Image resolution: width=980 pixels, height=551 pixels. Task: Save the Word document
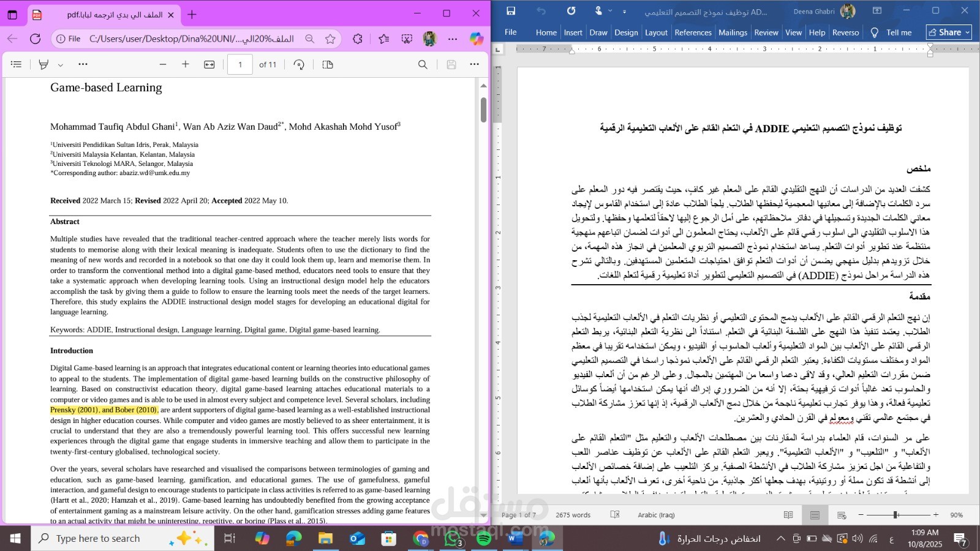pos(511,11)
